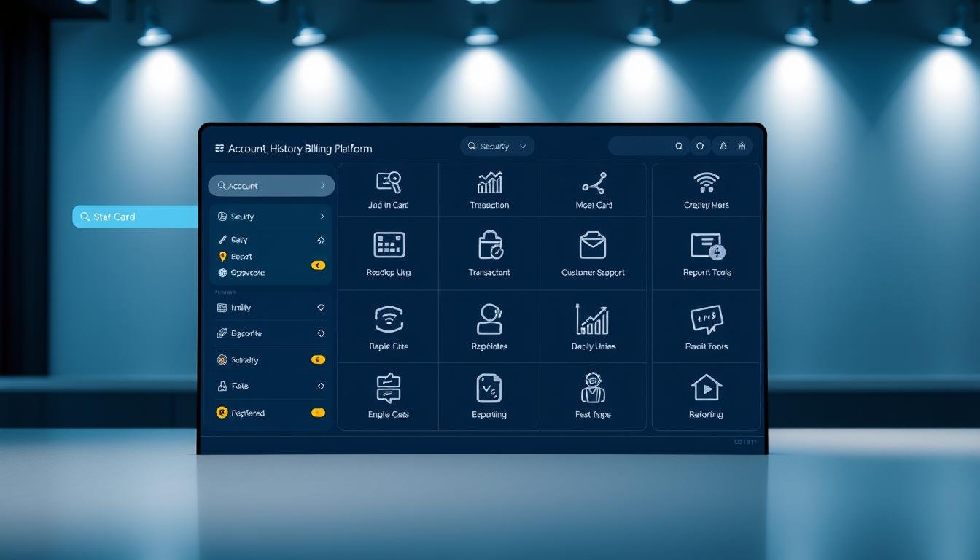
Task: Open the Report Tools icon
Action: (707, 246)
